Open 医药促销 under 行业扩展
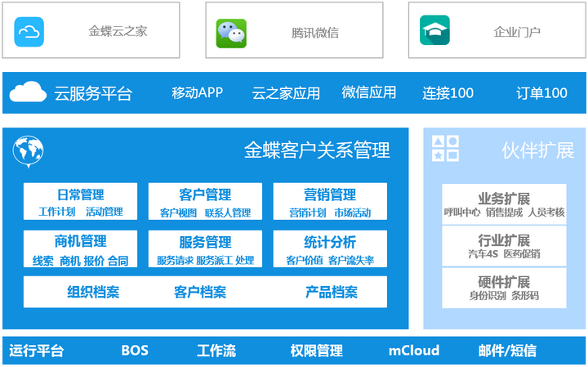Screen dimensions: 588x367 tap(522, 254)
